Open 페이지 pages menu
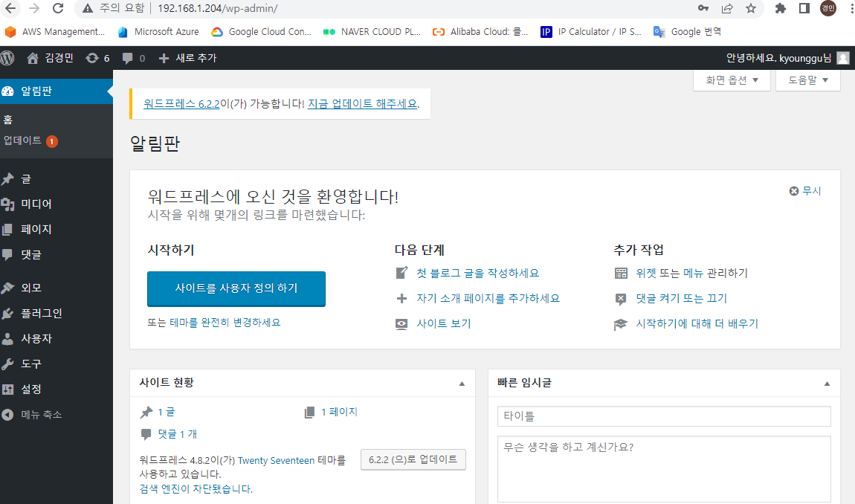Screen dimensions: 855x504 [57, 229]
